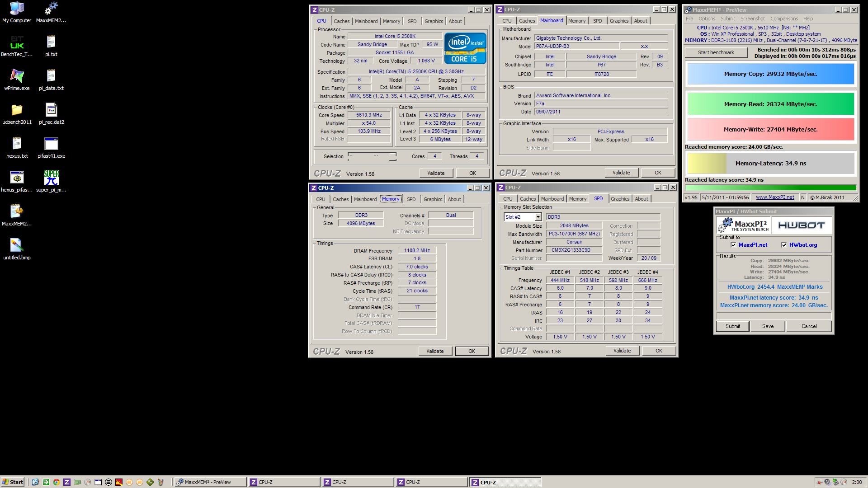Open SPD tab in Memory CPU-Z window
The image size is (868, 488).
pyautogui.click(x=411, y=199)
